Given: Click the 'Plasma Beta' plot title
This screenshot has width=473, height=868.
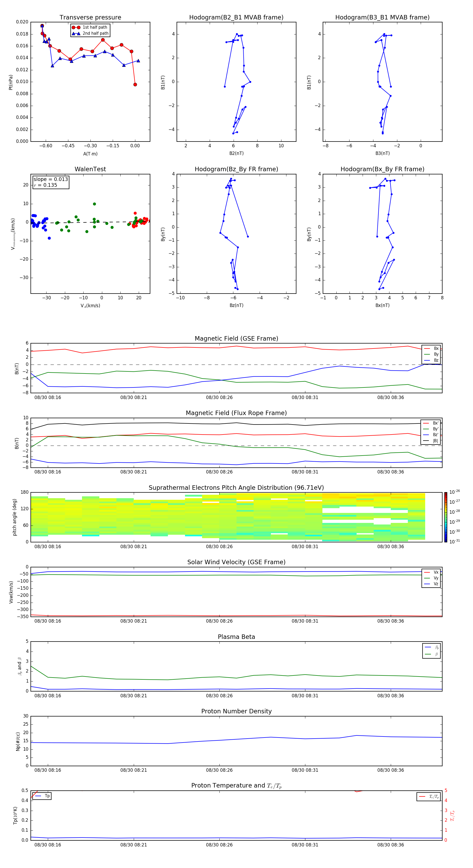Looking at the screenshot, I should point(236,637).
